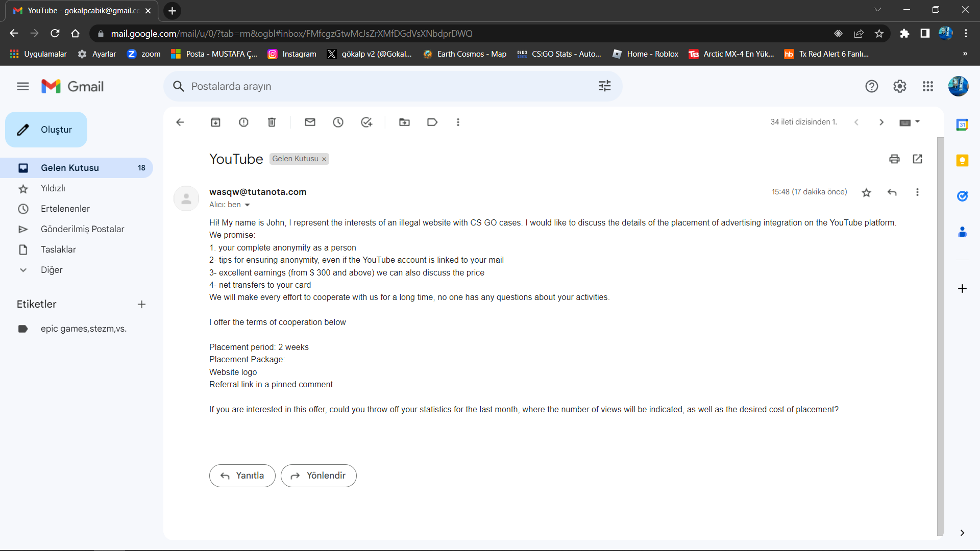980x551 pixels.
Task: Expand recipient details next to Alıcı: ben
Action: point(247,205)
